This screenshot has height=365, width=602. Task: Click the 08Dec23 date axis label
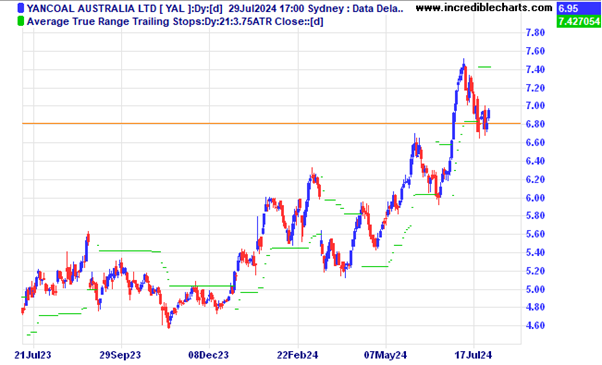click(208, 355)
